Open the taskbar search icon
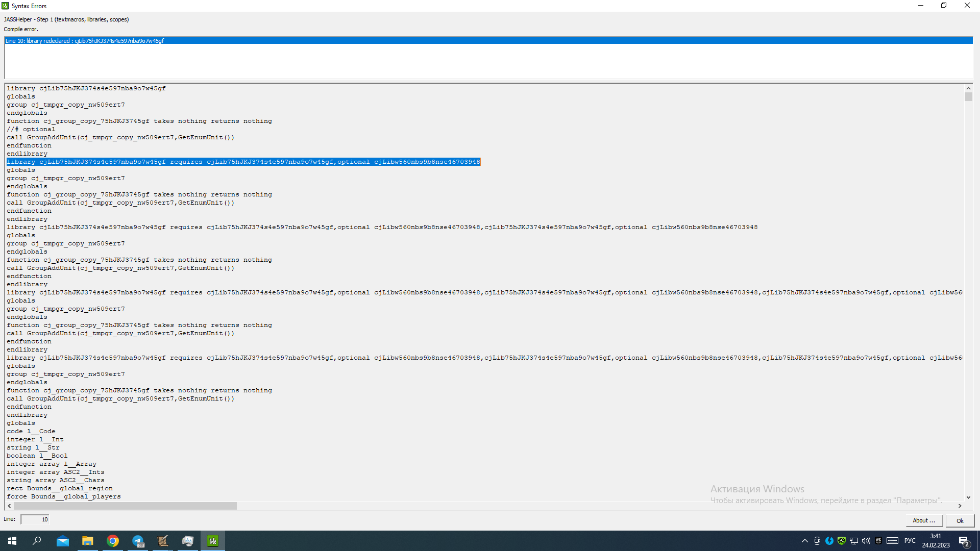Screen dimensions: 980x551 point(37,541)
